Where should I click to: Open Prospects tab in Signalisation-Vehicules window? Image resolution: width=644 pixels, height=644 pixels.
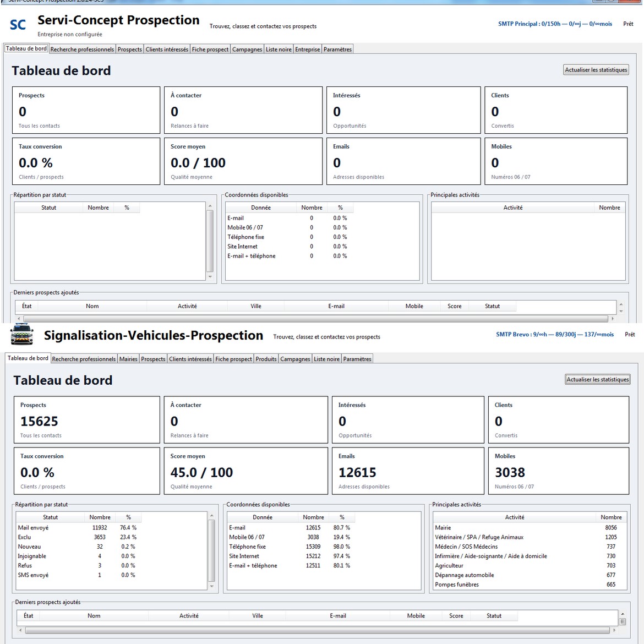pyautogui.click(x=153, y=359)
